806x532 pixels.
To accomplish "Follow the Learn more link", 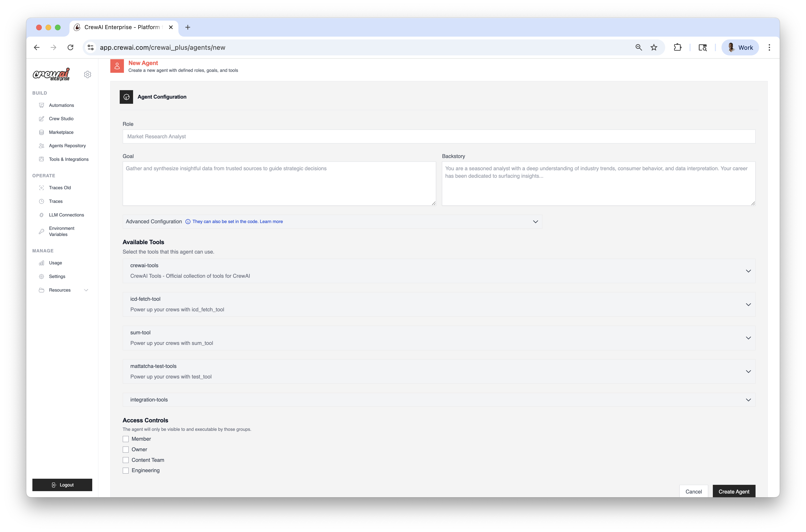I will [271, 222].
